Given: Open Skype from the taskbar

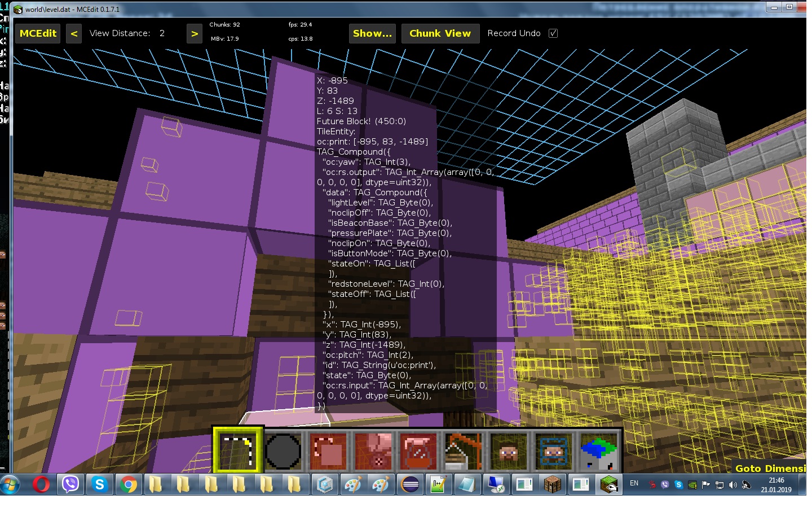Looking at the screenshot, I should point(100,484).
